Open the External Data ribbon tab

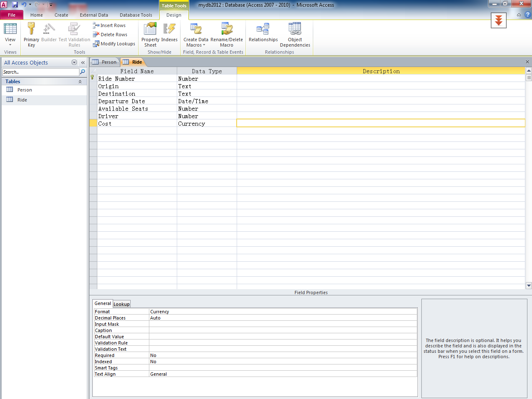(x=94, y=15)
